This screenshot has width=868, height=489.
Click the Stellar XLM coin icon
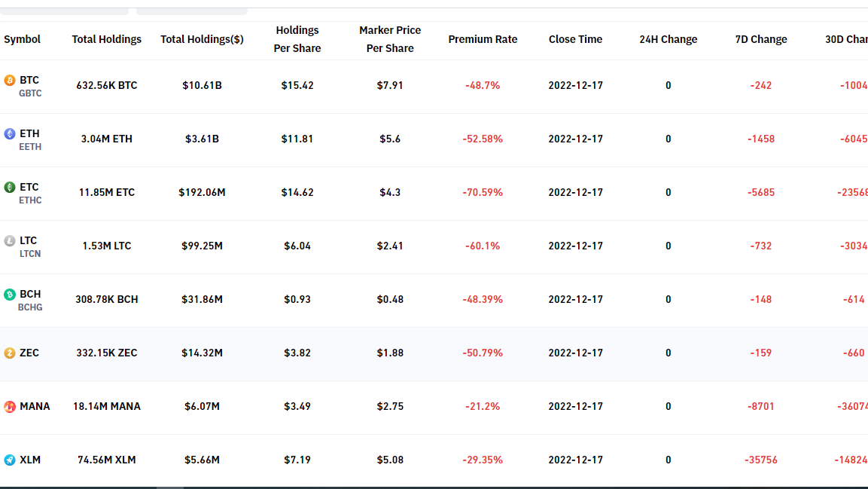tap(10, 460)
